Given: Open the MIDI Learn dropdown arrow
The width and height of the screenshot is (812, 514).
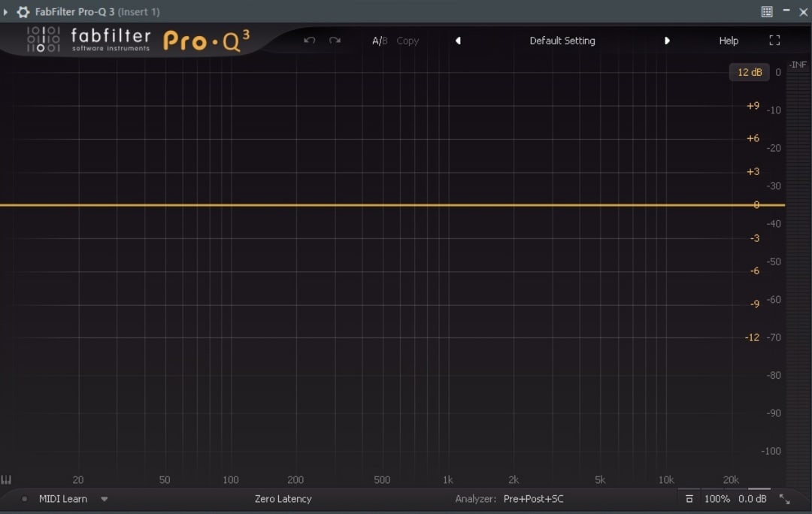Looking at the screenshot, I should (104, 500).
